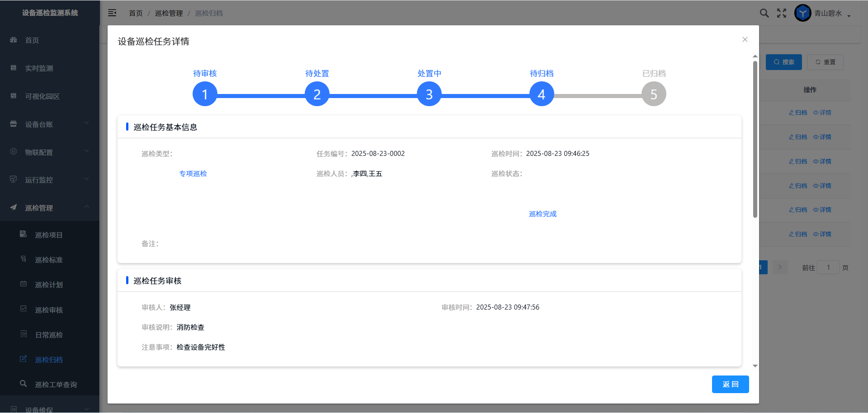Click the 首页 dashboard icon in sidebar

click(14, 40)
